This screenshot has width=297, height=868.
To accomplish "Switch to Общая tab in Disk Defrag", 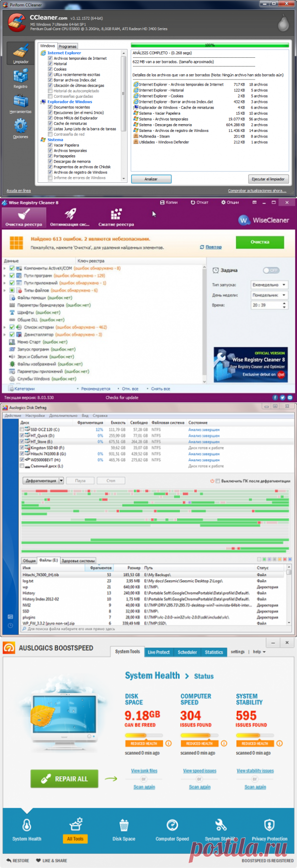I will coord(29,561).
